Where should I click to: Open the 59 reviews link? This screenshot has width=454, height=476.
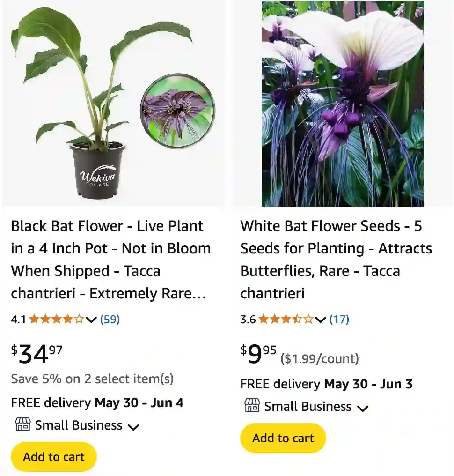point(109,319)
